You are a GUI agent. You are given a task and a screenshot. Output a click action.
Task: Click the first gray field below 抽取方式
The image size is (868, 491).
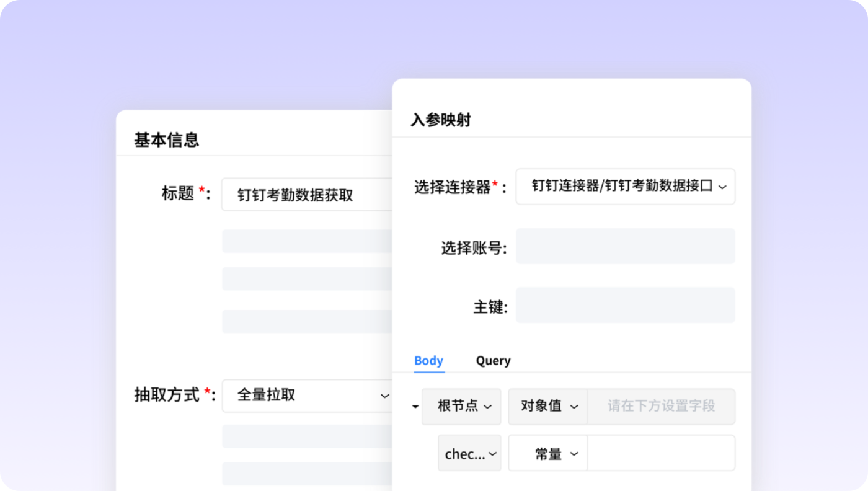click(307, 436)
